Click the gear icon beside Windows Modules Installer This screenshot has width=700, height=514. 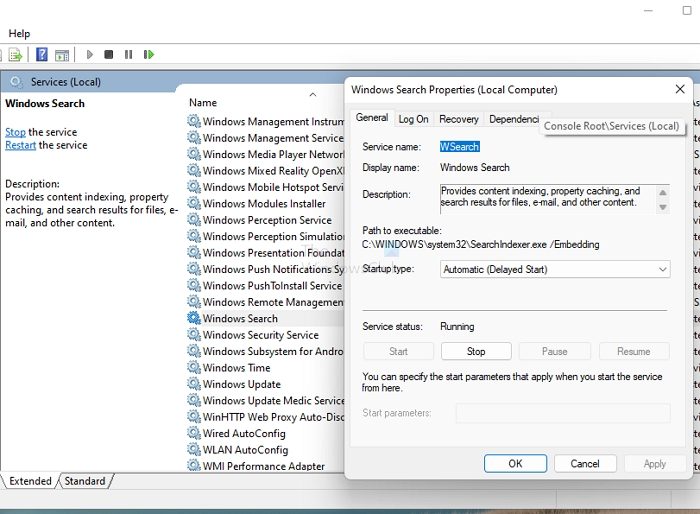pyautogui.click(x=194, y=203)
